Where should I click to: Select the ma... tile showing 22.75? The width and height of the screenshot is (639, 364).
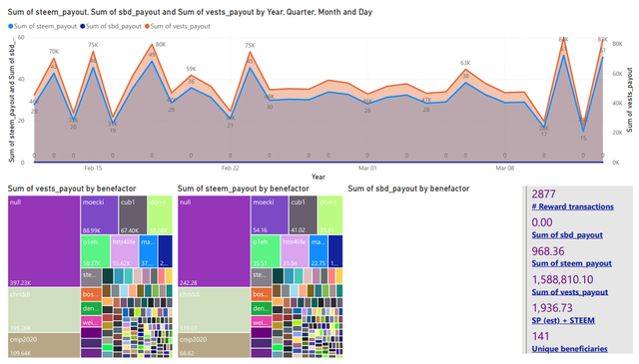pyautogui.click(x=319, y=251)
